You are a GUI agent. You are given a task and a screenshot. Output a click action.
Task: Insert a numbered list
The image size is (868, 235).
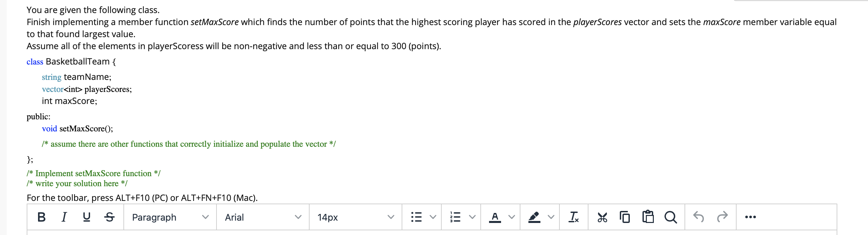(x=456, y=217)
